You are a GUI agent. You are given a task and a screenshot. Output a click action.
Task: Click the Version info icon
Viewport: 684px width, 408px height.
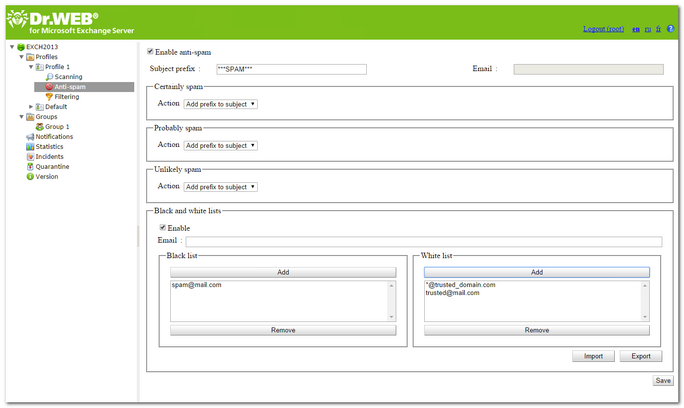pos(30,177)
